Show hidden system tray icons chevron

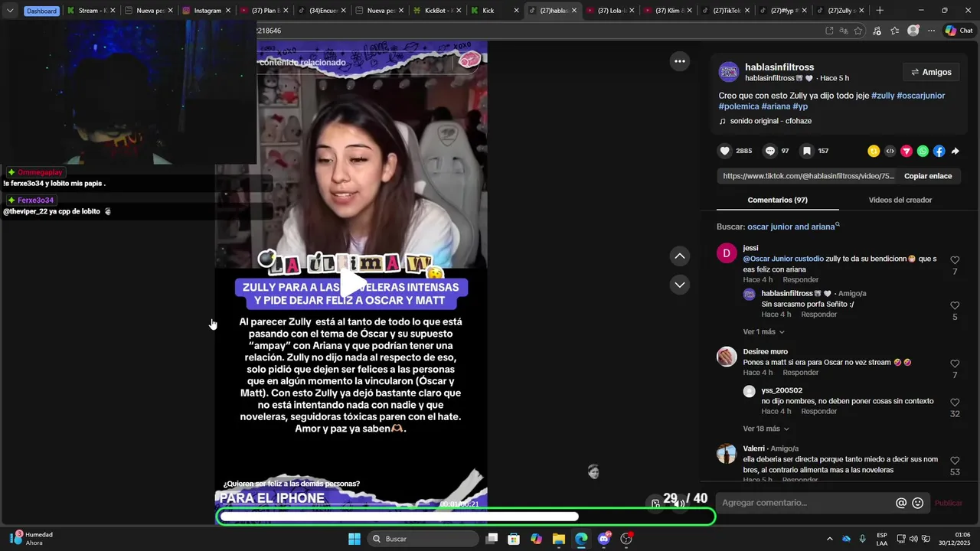[x=829, y=539]
